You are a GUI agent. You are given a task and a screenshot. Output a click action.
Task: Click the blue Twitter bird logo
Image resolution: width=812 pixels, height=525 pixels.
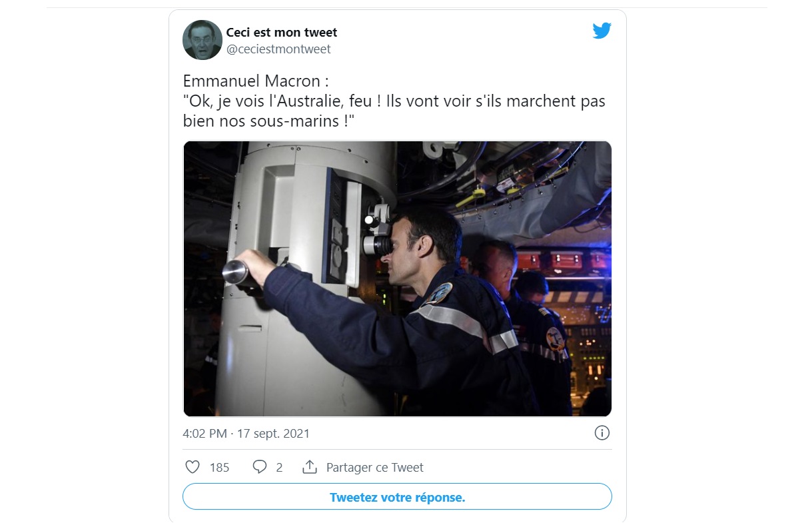click(x=602, y=31)
